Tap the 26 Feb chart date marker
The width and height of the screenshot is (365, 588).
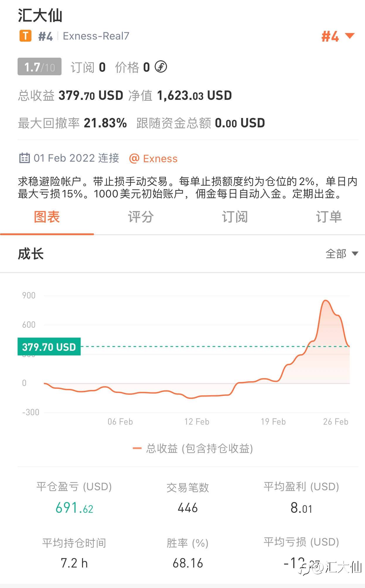pos(335,422)
